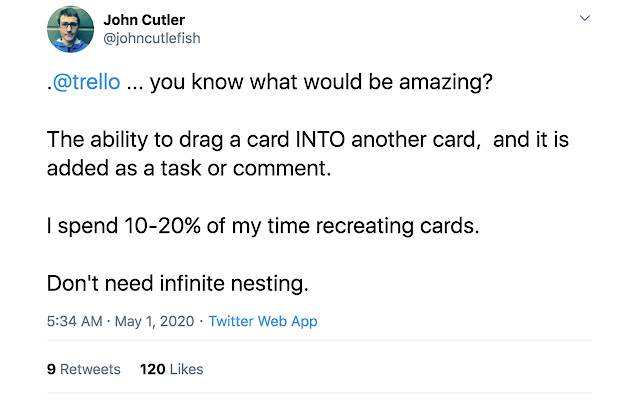Click the line "added as a task or comment."

tap(187, 169)
